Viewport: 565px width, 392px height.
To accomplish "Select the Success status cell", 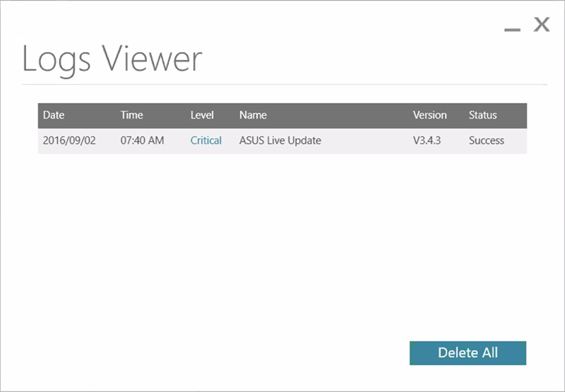I will point(486,140).
